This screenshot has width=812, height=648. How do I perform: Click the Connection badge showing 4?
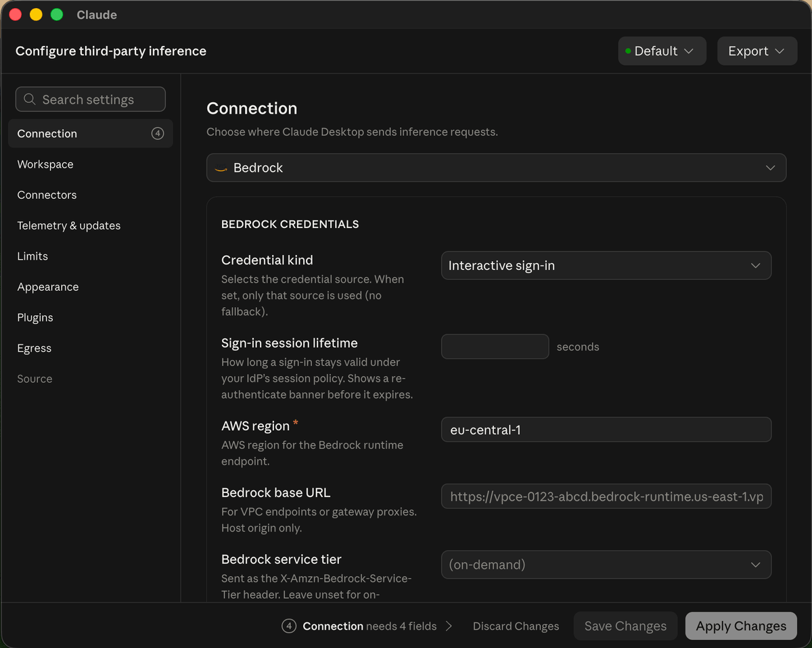[x=158, y=133]
